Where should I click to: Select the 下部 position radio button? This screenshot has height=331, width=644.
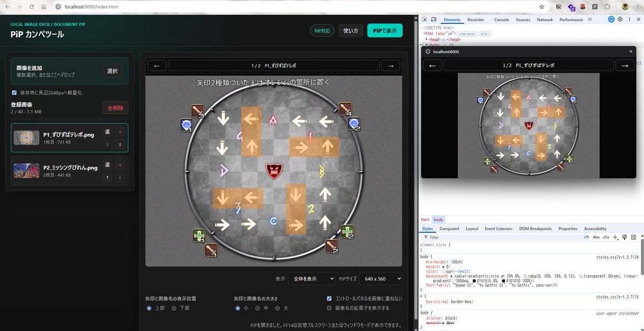point(174,308)
